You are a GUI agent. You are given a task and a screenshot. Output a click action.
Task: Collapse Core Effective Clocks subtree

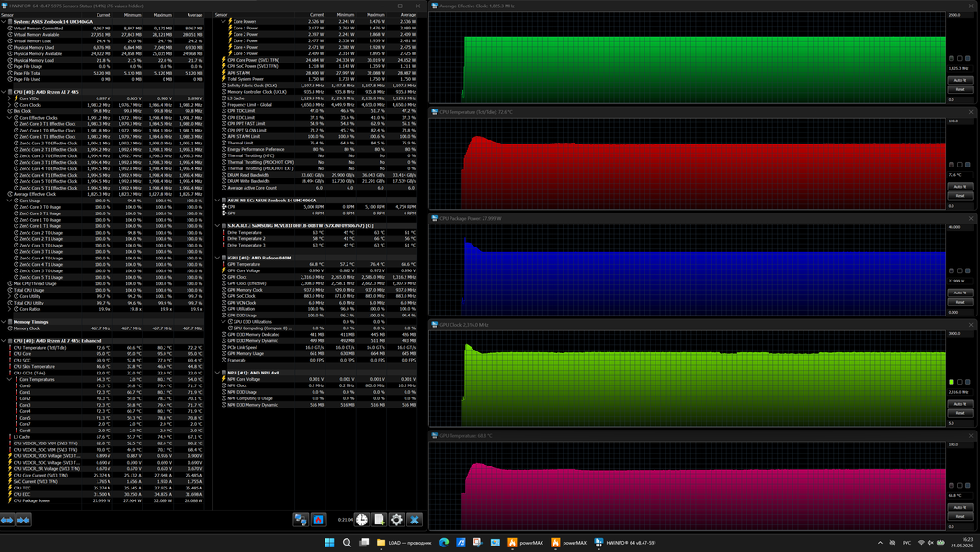point(9,118)
